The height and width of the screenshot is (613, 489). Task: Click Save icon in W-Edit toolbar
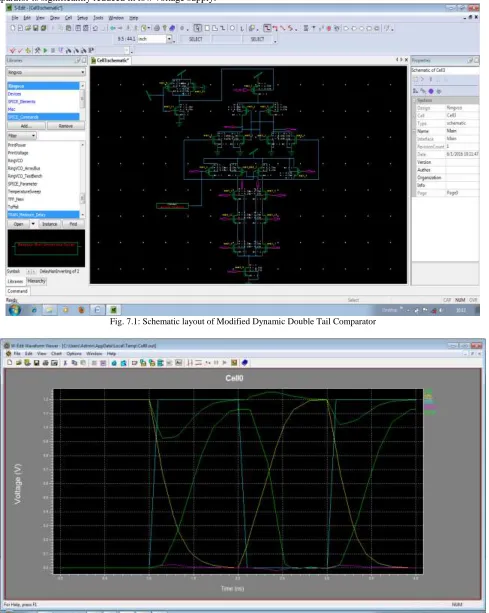point(36,363)
